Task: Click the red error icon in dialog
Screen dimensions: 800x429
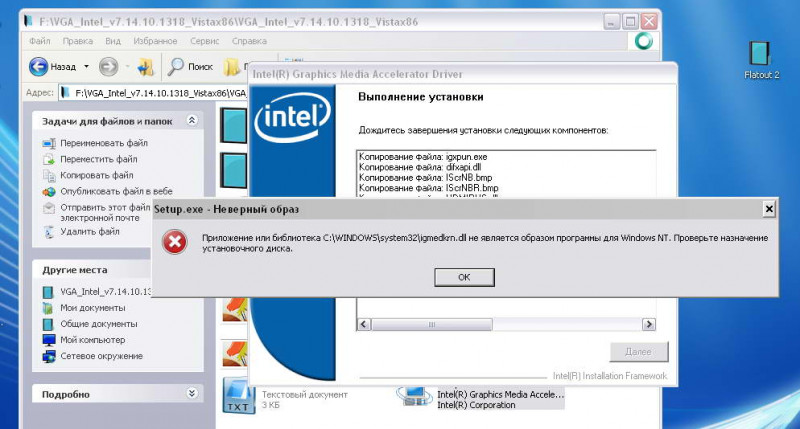Action: 175,242
